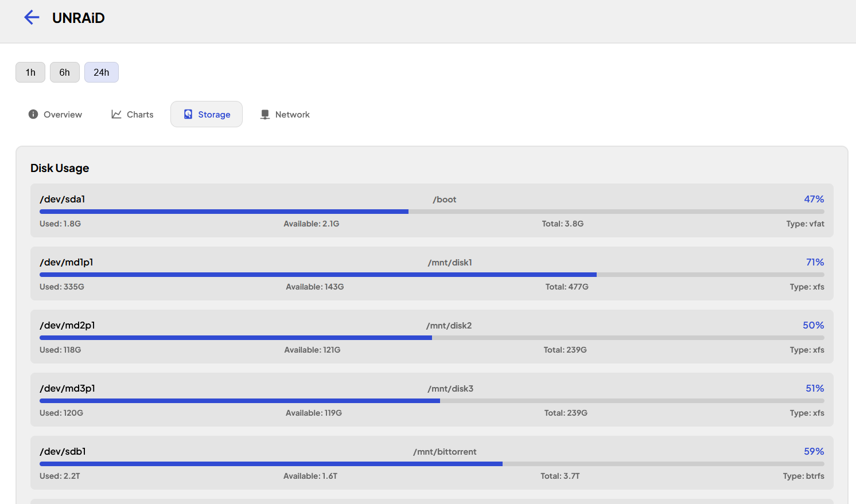856x504 pixels.
Task: Click the 71% usage value
Action: click(x=815, y=262)
